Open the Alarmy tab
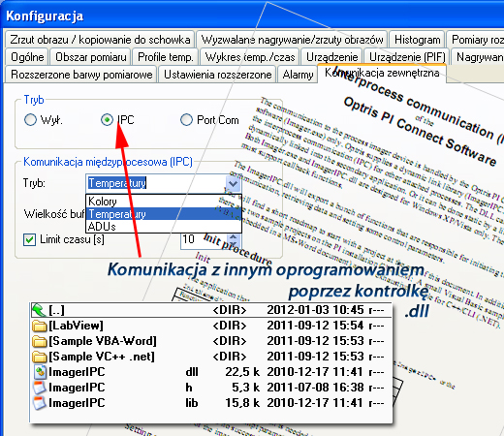504x436 pixels. point(298,75)
